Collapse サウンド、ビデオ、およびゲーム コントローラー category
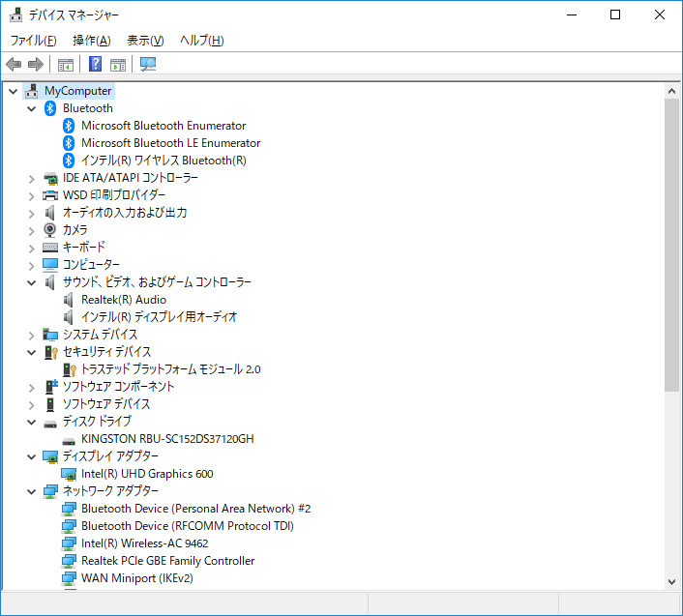 pos(31,283)
